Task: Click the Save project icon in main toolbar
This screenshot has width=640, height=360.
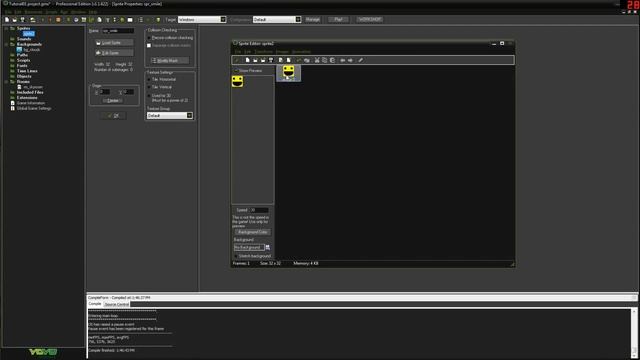Action: 22,20
